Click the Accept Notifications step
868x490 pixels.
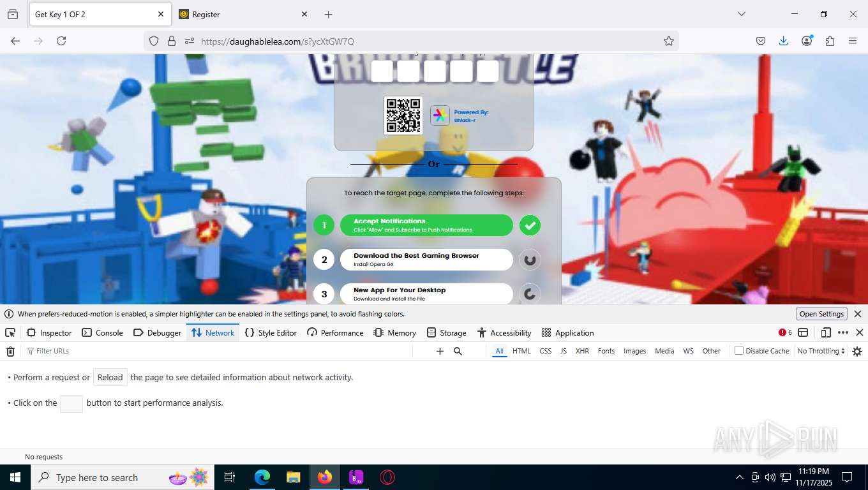pyautogui.click(x=426, y=225)
